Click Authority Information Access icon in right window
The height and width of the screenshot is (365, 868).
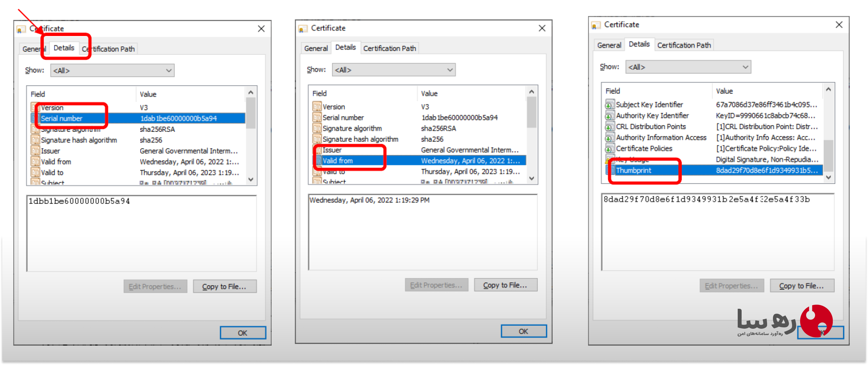(610, 137)
